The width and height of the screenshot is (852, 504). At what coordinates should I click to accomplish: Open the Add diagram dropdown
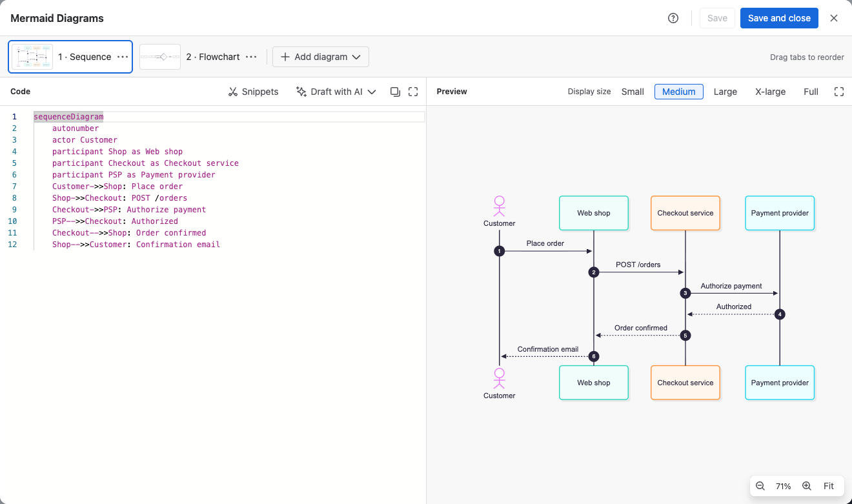pos(321,57)
